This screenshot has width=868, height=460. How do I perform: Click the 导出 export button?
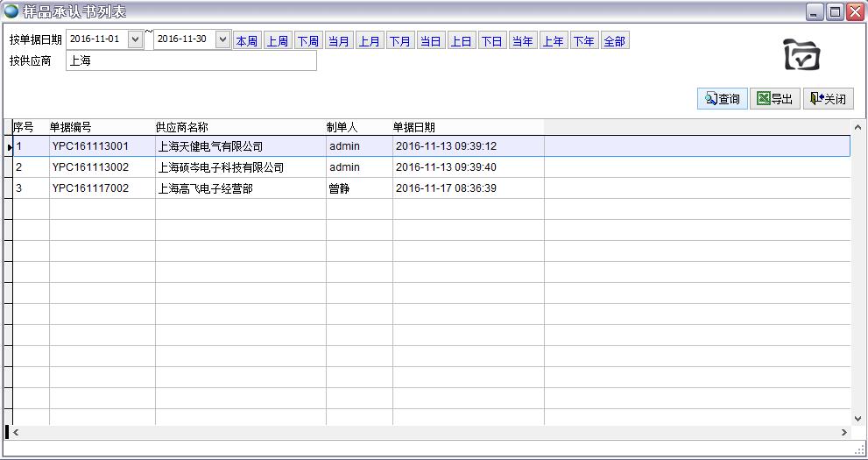click(x=775, y=99)
